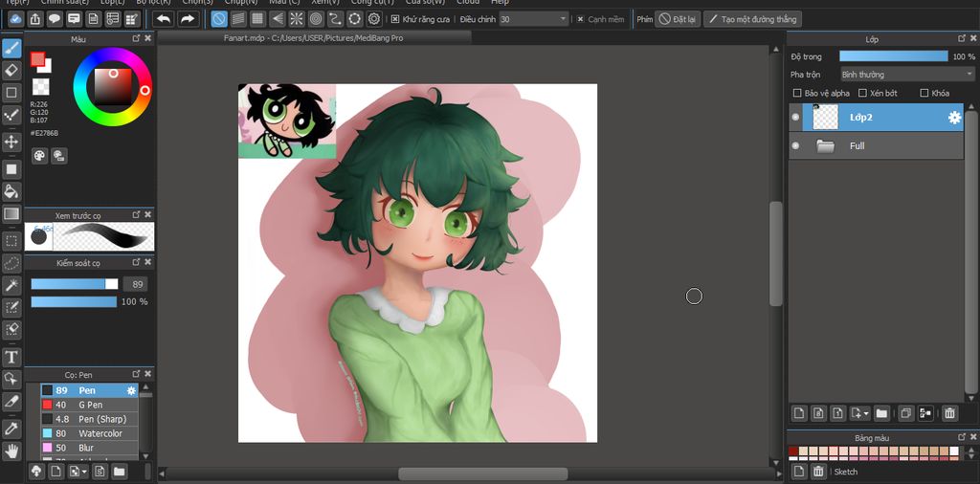The width and height of the screenshot is (980, 484).
Task: Enable Xén bớt checkbox
Action: pyautogui.click(x=862, y=93)
